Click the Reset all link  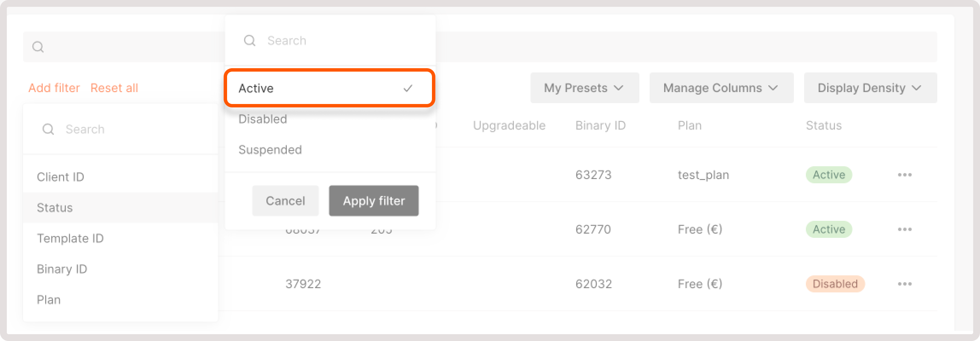click(x=114, y=87)
